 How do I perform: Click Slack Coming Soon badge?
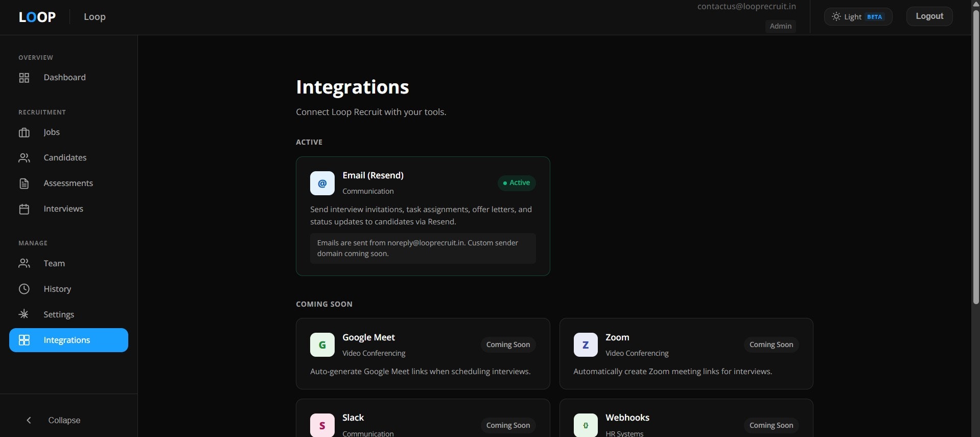pyautogui.click(x=508, y=425)
